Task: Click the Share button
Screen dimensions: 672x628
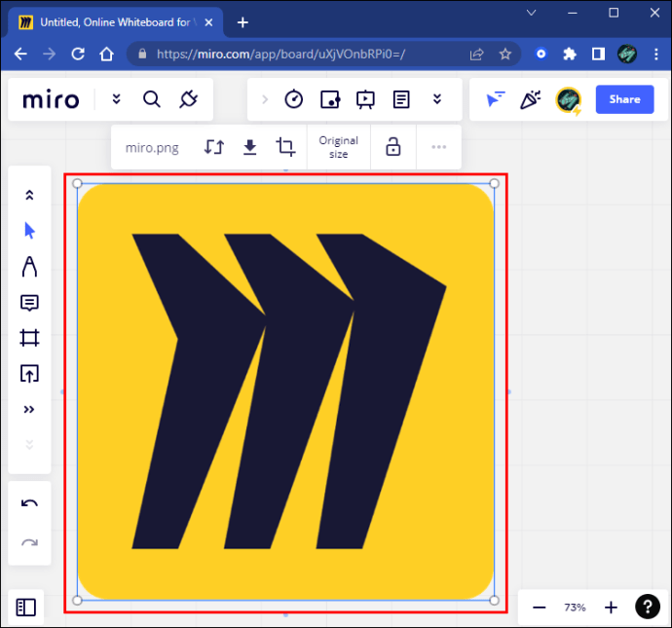Action: 624,99
